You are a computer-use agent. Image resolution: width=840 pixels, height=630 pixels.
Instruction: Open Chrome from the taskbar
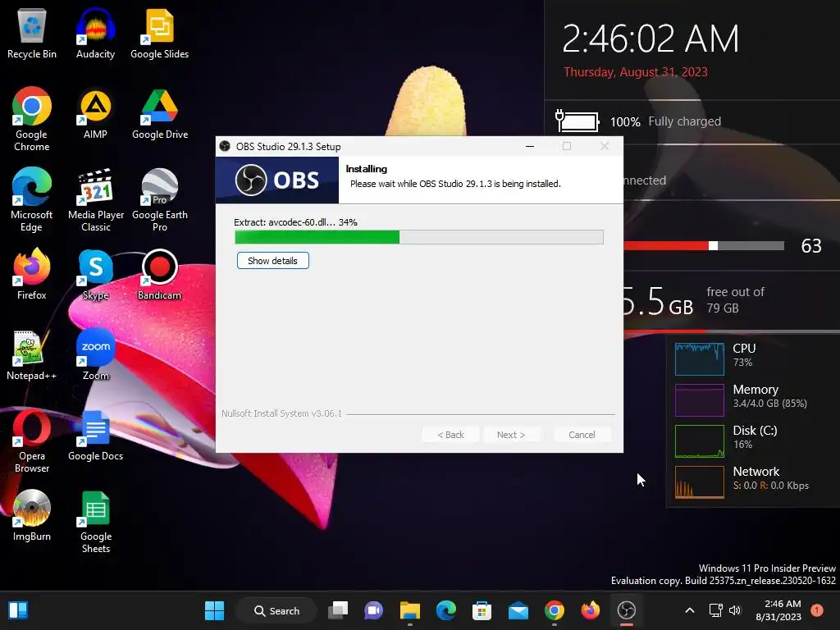point(555,610)
